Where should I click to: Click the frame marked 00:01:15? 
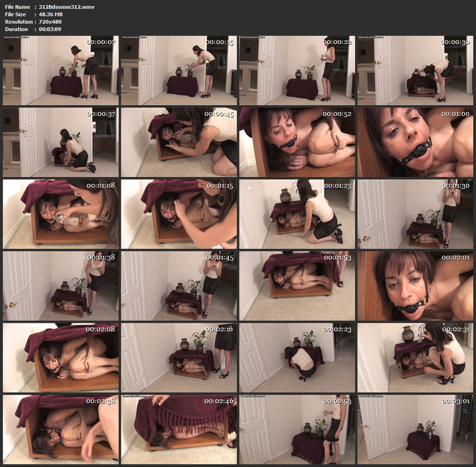click(179, 214)
